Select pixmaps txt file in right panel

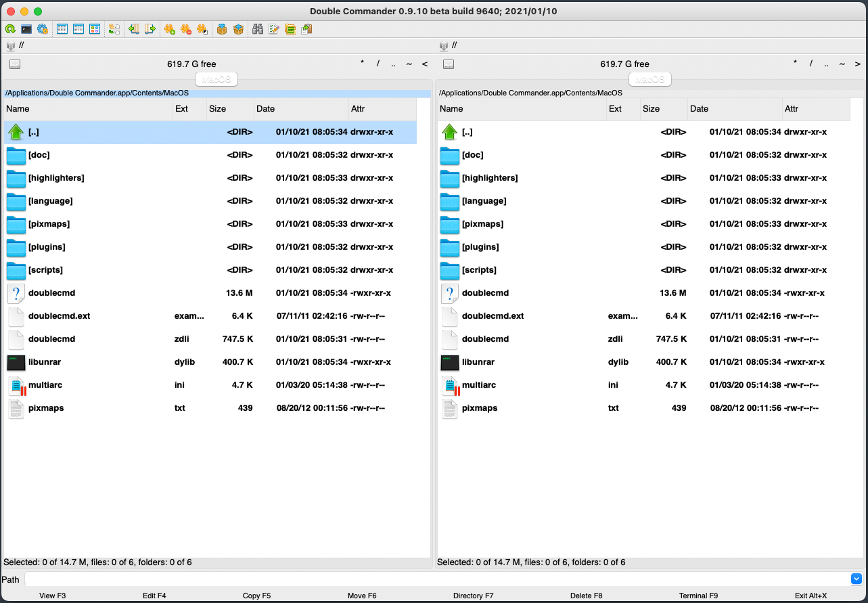pos(643,408)
